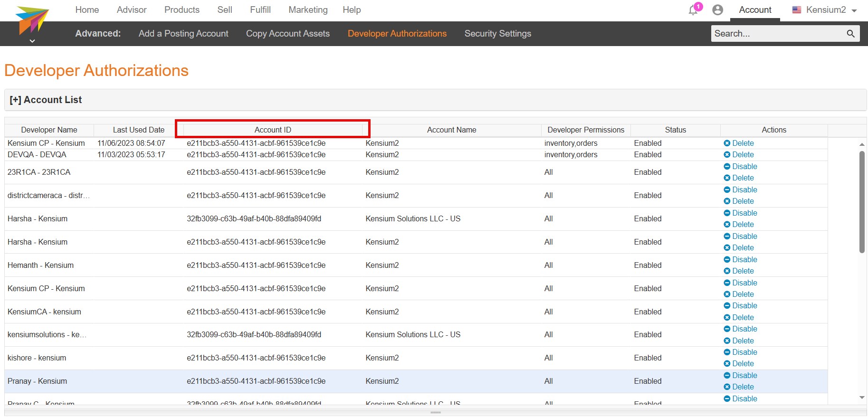Open the Products menu
Screen dimensions: 868x417
182,10
